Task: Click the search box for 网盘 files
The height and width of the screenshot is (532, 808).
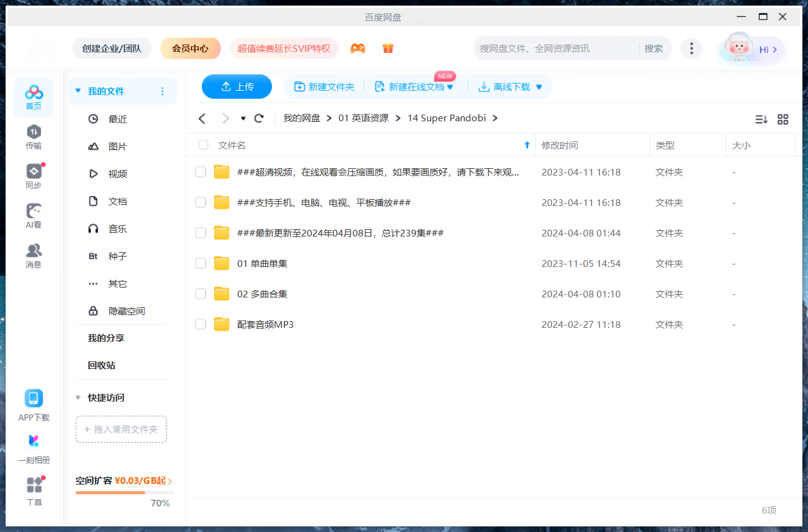Action: pos(555,49)
